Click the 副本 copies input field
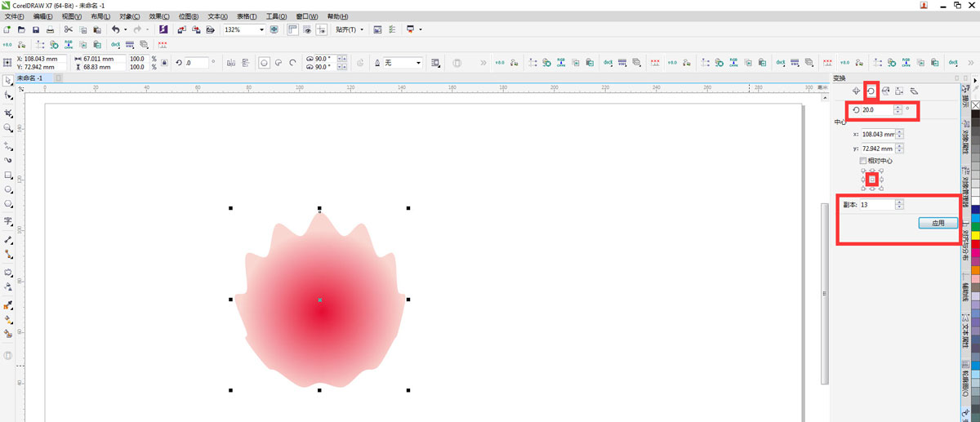 point(875,205)
